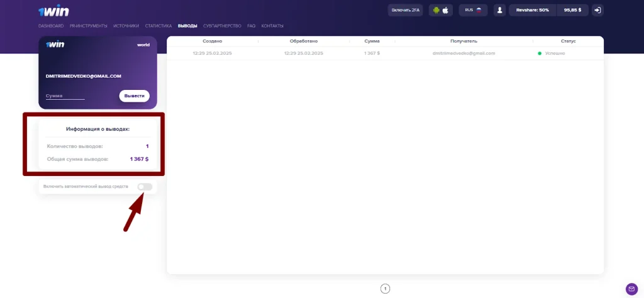
Task: Open the Apple app download icon
Action: (x=446, y=10)
